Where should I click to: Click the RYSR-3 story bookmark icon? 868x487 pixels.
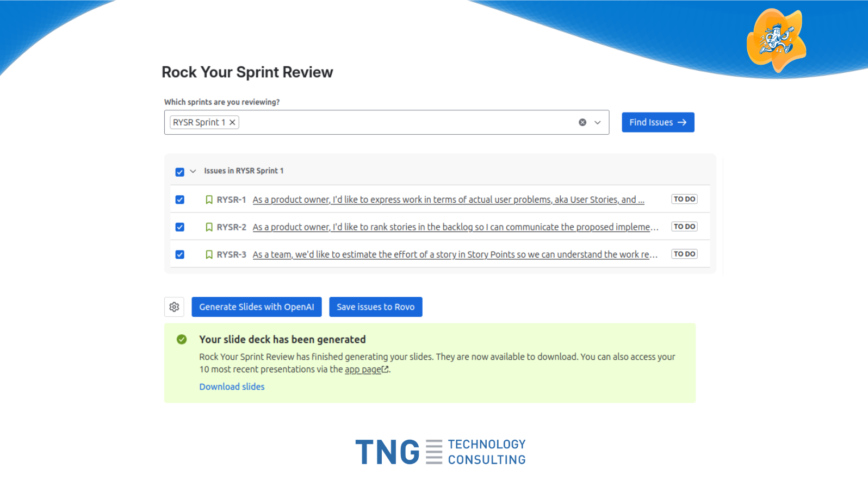point(209,254)
